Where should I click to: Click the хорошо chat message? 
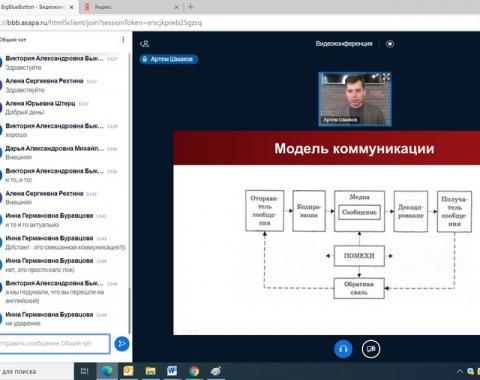pyautogui.click(x=16, y=135)
